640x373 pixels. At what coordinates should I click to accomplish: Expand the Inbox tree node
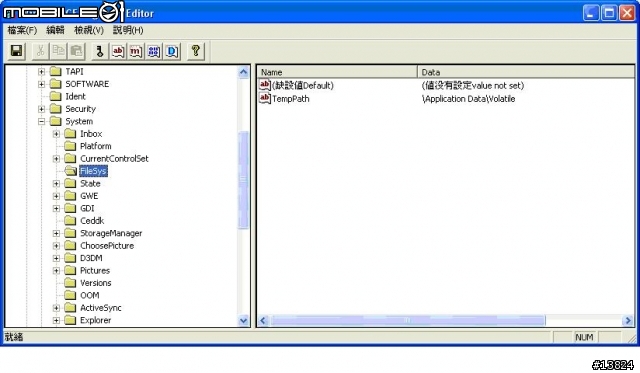(56, 134)
